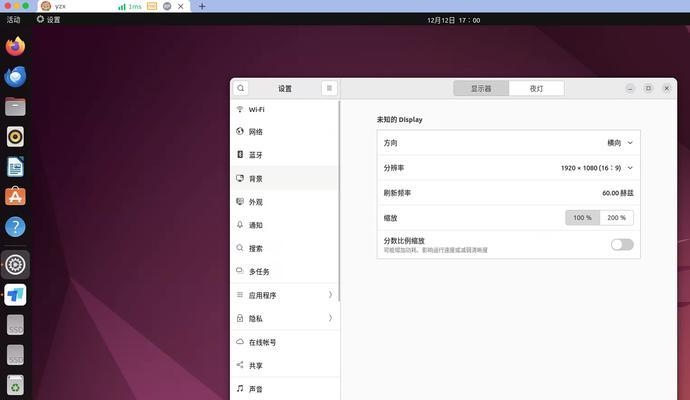The image size is (690, 400).
Task: Add a new tab with plus button
Action: pyautogui.click(x=202, y=6)
